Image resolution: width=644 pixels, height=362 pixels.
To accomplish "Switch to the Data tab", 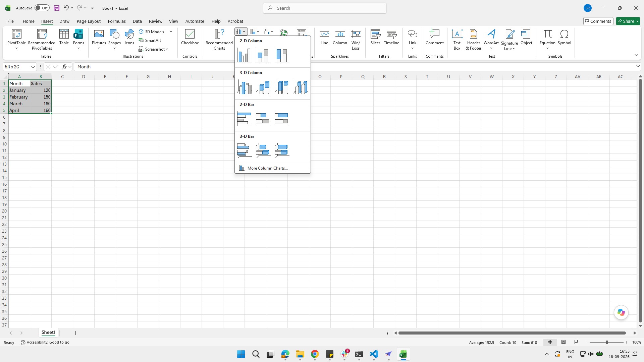I will pyautogui.click(x=137, y=21).
